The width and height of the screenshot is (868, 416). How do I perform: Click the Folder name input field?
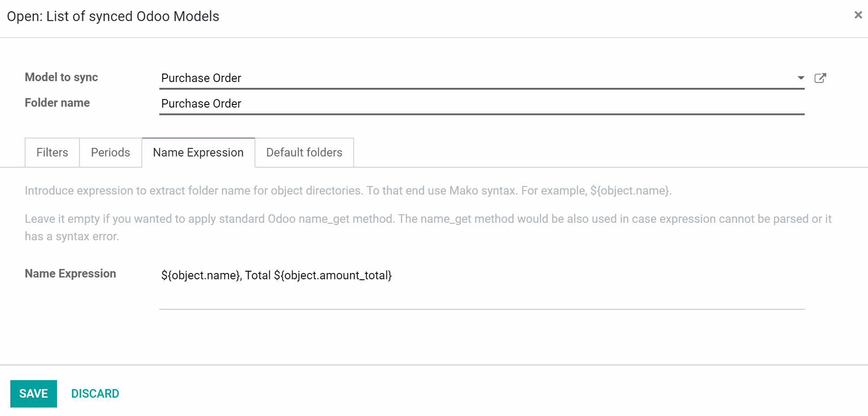(482, 104)
